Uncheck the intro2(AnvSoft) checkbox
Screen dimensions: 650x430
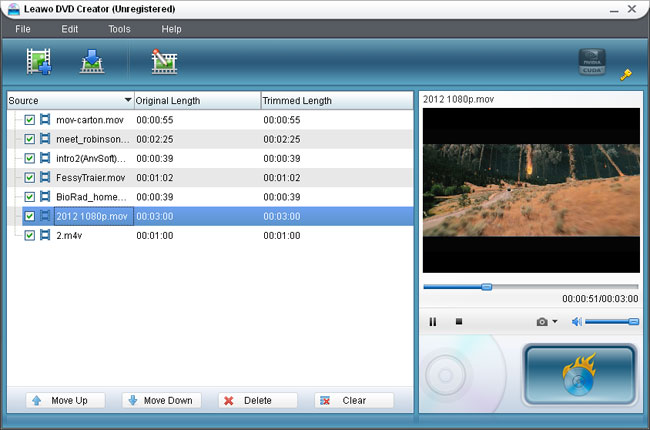click(x=29, y=158)
